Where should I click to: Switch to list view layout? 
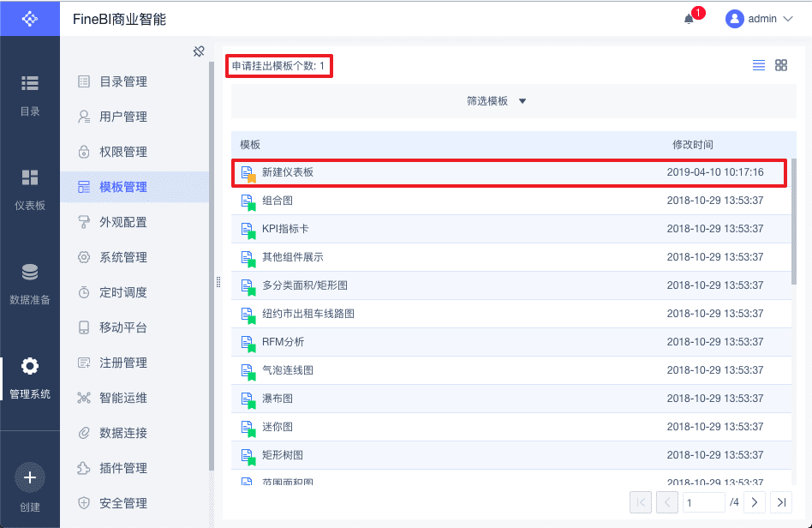tap(759, 65)
